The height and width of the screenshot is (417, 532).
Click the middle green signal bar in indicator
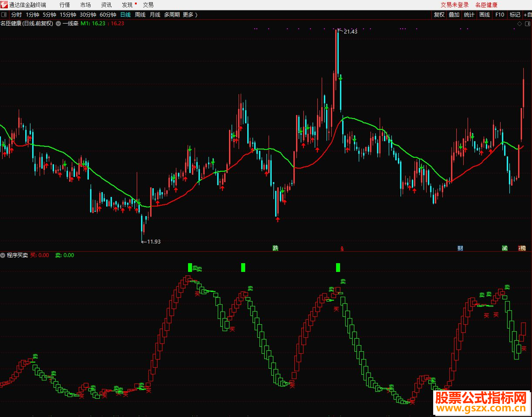(243, 268)
